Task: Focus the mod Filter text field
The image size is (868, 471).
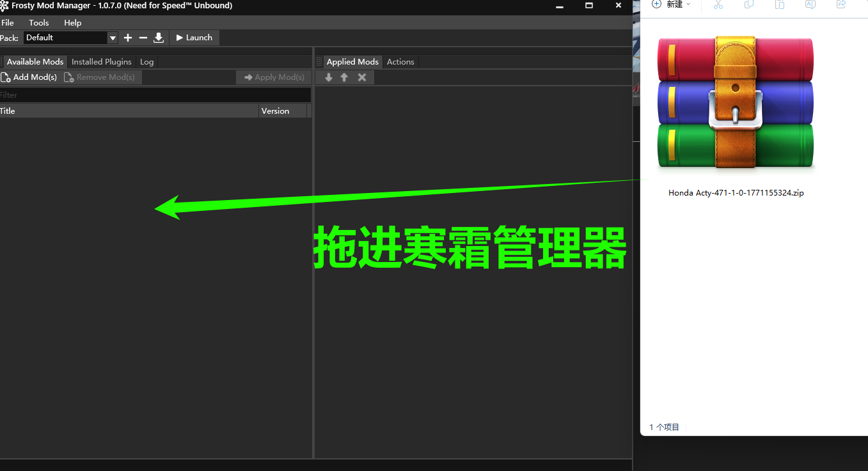Action: tap(155, 95)
